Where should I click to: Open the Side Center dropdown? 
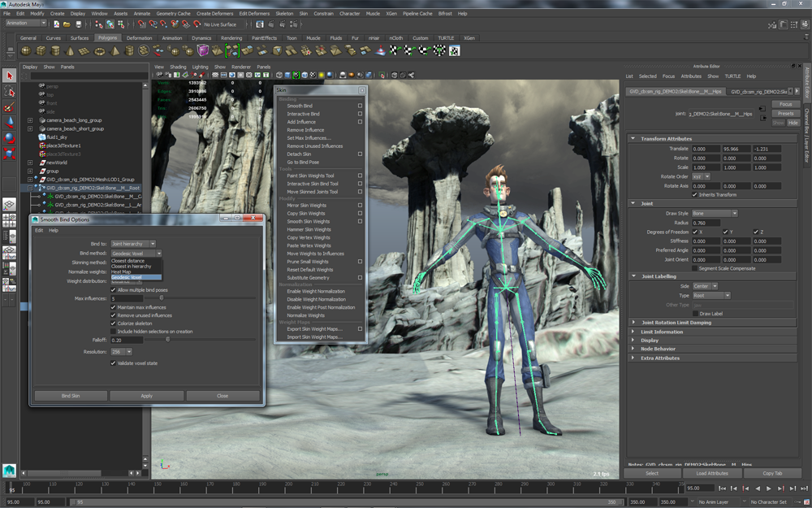click(x=706, y=286)
